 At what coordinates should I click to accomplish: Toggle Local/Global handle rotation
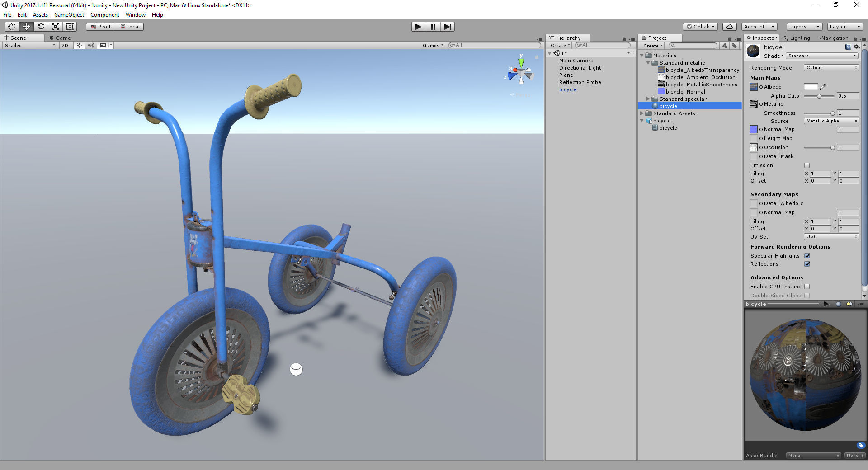130,27
